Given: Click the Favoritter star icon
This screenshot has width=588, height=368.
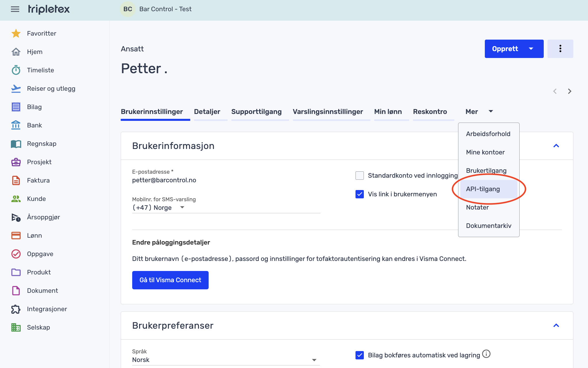Looking at the screenshot, I should coord(16,33).
